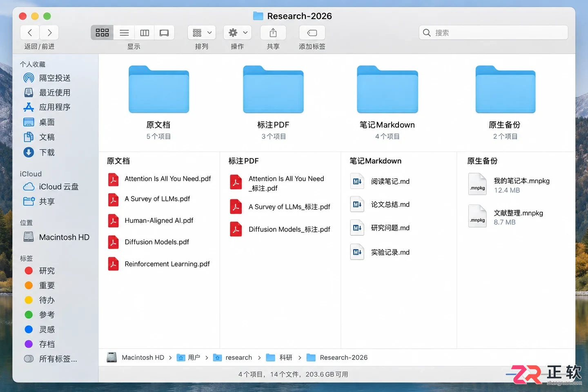588x392 pixels.
Task: Focus the 搜索 search field
Action: [x=493, y=33]
